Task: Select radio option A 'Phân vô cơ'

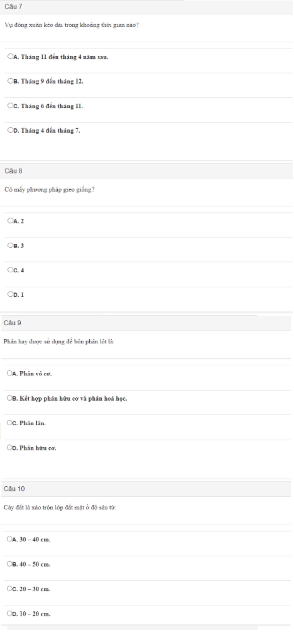Action: click(9, 373)
